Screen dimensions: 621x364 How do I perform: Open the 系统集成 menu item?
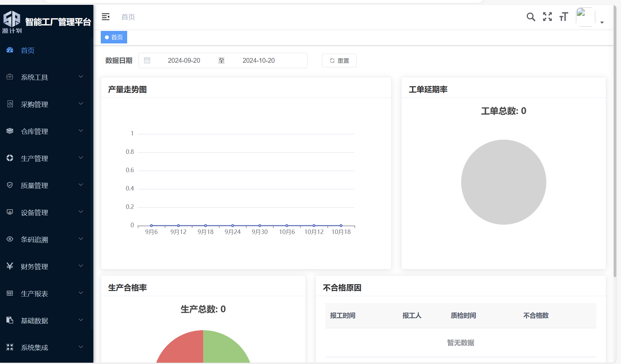coord(47,348)
